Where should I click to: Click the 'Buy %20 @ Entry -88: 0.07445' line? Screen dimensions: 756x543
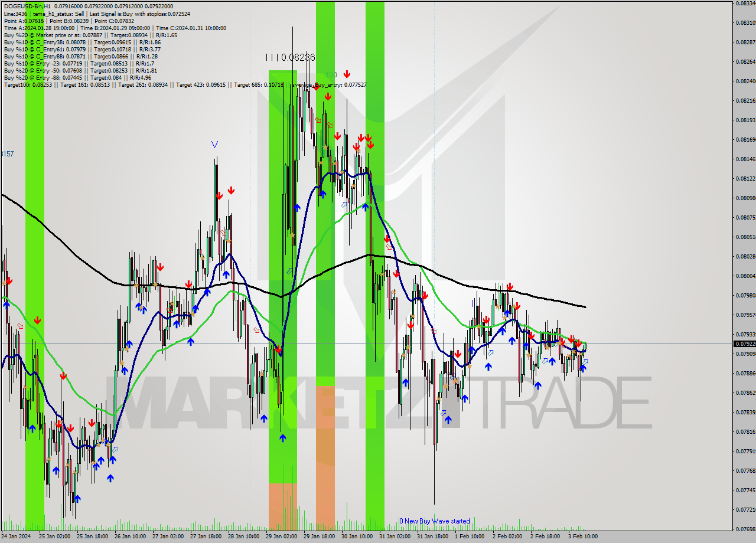(43, 77)
